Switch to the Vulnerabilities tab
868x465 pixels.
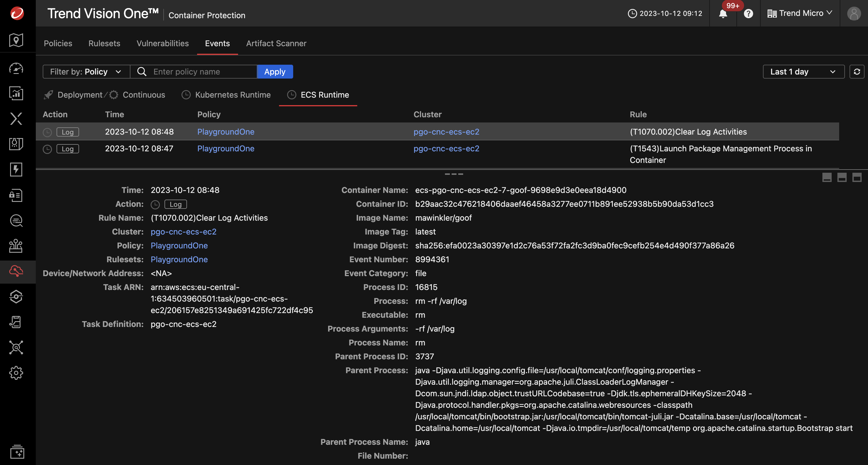tap(162, 43)
